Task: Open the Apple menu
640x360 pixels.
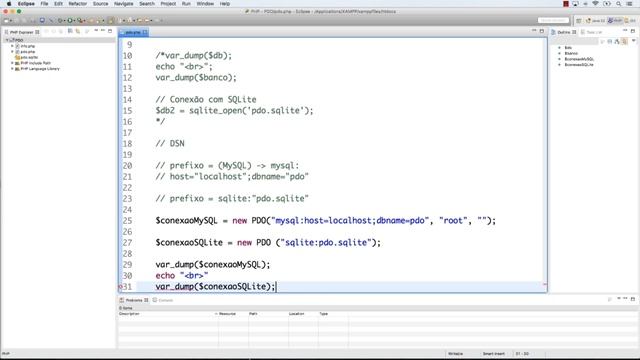Action: (x=9, y=4)
